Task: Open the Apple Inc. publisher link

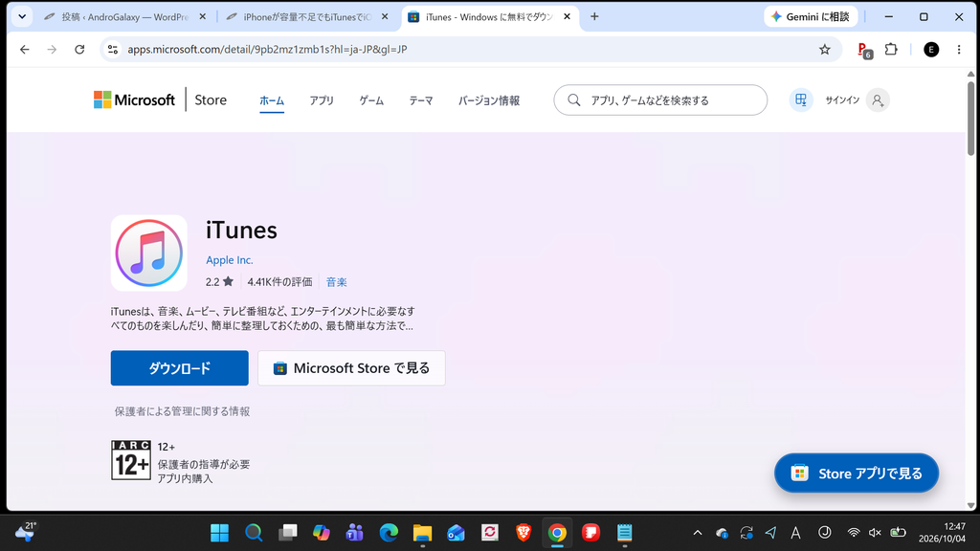Action: (x=230, y=260)
